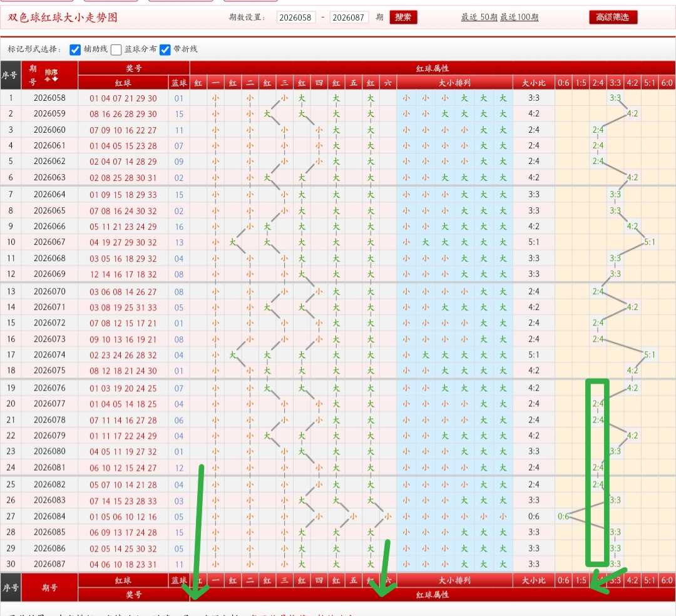This screenshot has width=676, height=616.
Task: Click issue number 2026076
Action: click(49, 388)
